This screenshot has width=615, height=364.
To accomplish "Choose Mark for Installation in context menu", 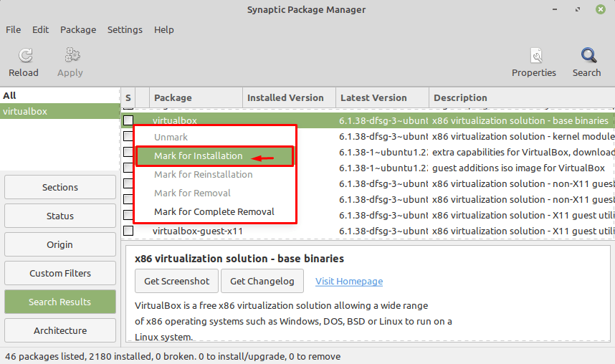I will [x=214, y=156].
